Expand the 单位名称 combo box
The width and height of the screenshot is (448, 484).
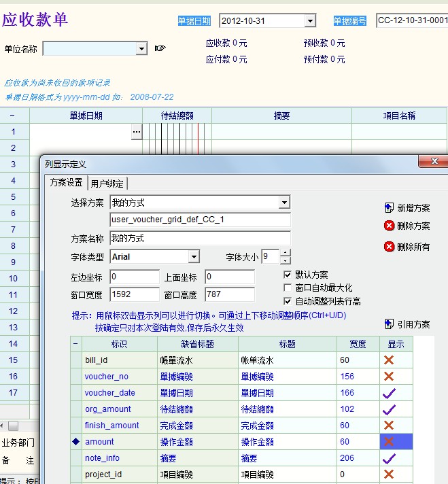pyautogui.click(x=141, y=49)
